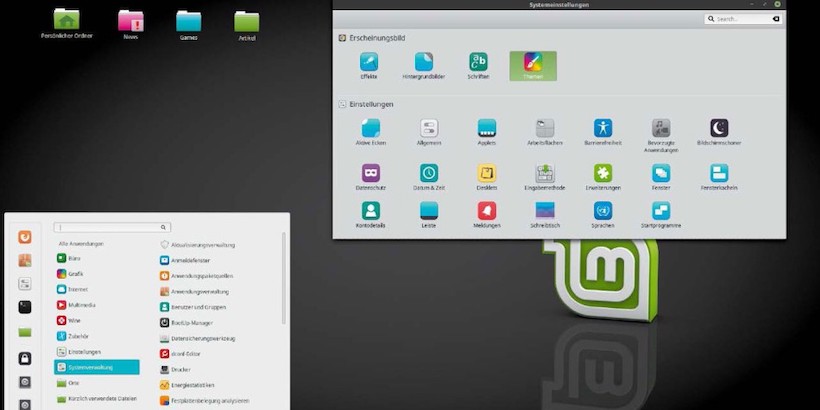Open the Sprachen language settings

pyautogui.click(x=603, y=215)
